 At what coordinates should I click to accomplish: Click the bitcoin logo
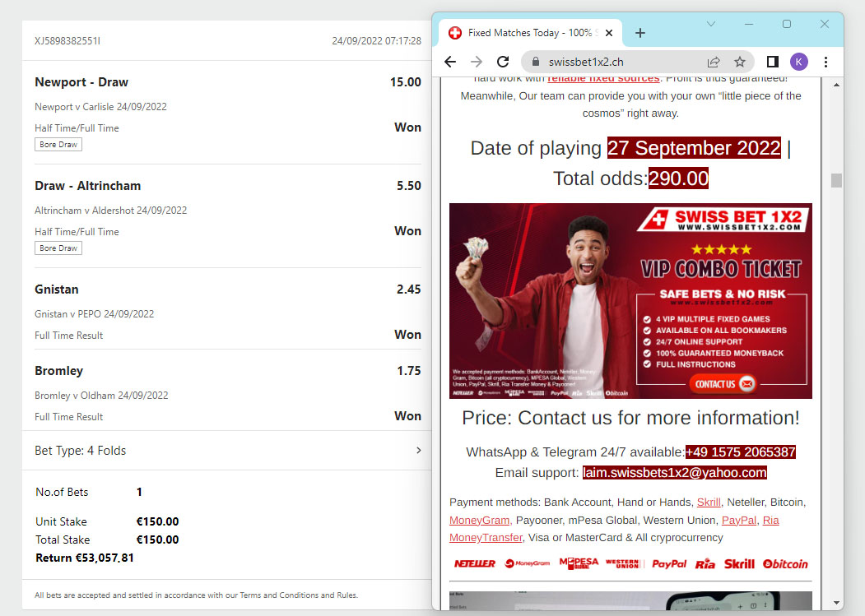785,563
